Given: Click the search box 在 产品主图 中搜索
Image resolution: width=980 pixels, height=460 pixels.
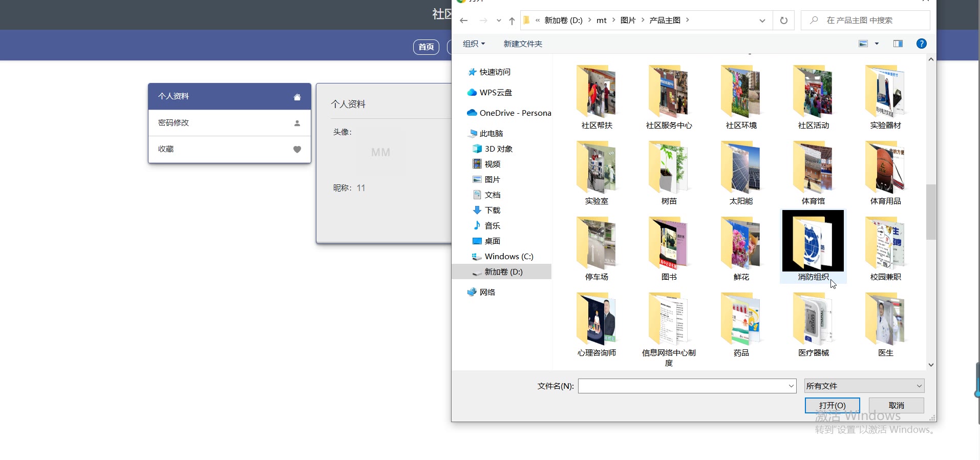Looking at the screenshot, I should click(865, 20).
